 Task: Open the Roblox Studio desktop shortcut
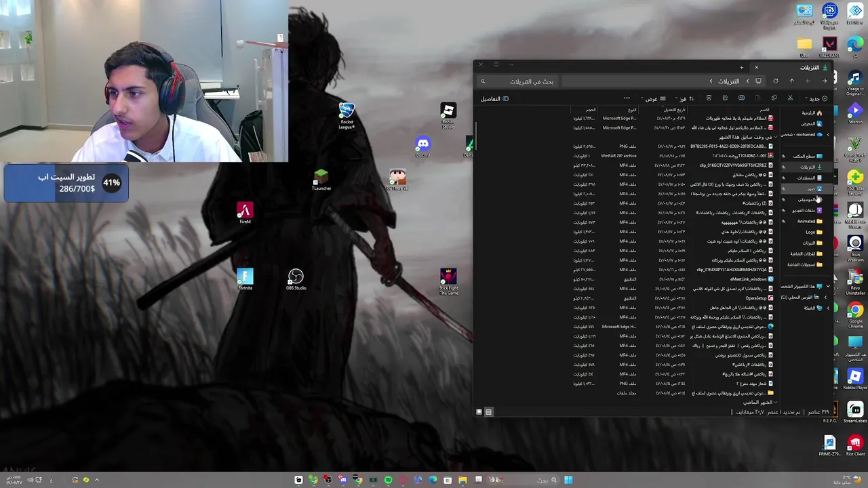click(448, 116)
